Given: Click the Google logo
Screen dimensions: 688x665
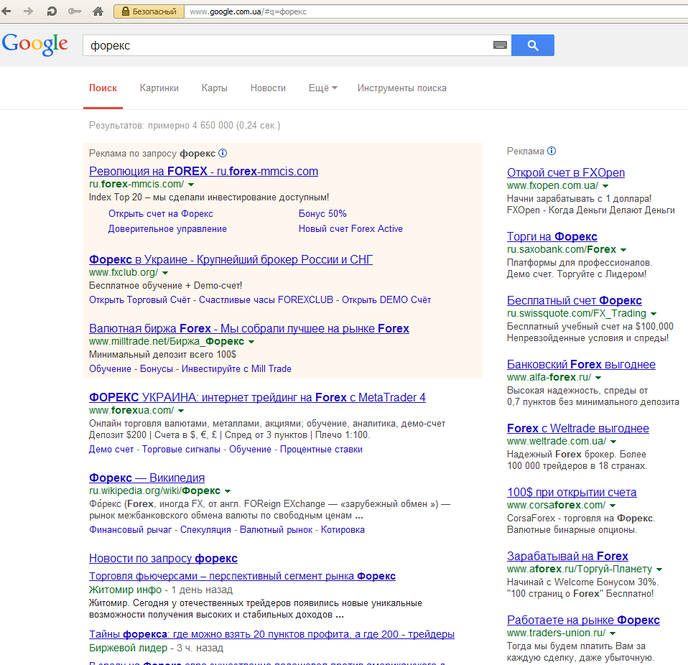Looking at the screenshot, I should 35,44.
